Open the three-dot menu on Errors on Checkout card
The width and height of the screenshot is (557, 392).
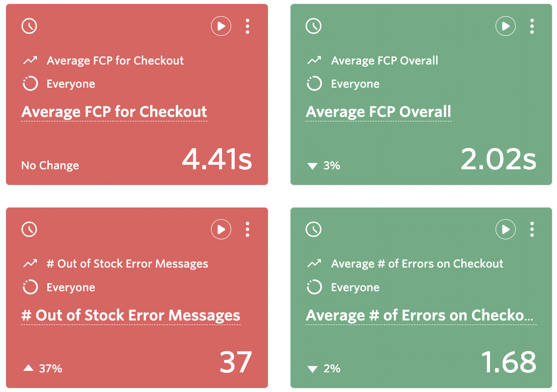(532, 229)
